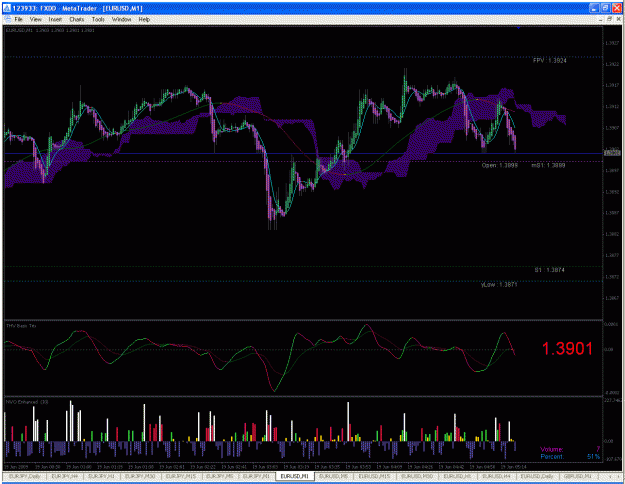Open the Tools menu

[x=98, y=19]
